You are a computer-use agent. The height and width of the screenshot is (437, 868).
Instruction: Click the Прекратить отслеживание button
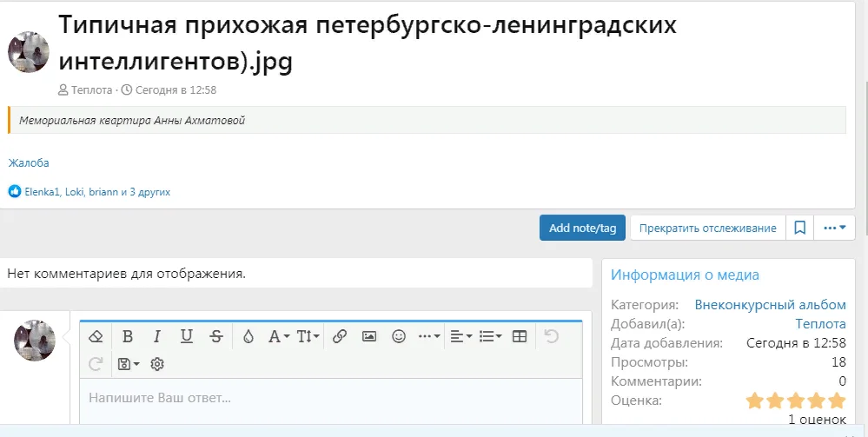click(x=707, y=228)
